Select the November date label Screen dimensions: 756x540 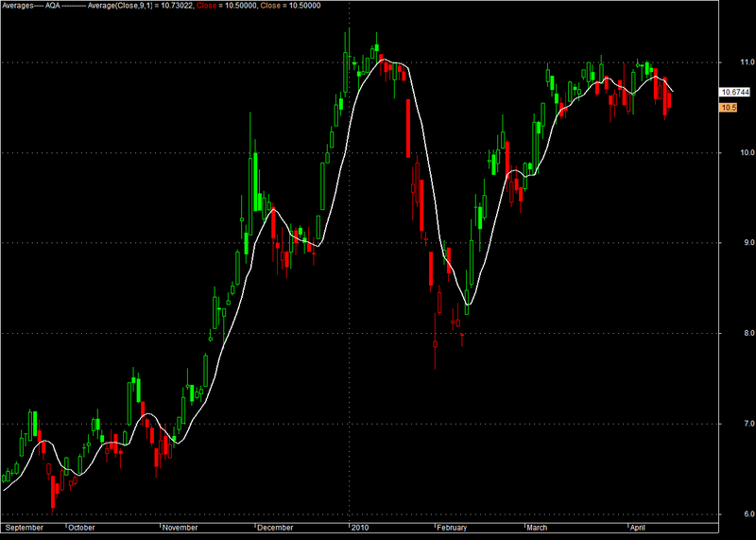pyautogui.click(x=180, y=528)
